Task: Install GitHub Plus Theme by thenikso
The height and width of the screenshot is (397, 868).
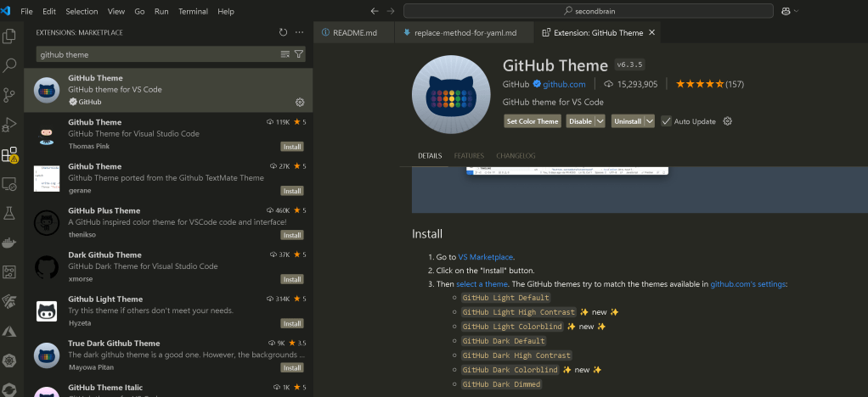Action: point(291,235)
